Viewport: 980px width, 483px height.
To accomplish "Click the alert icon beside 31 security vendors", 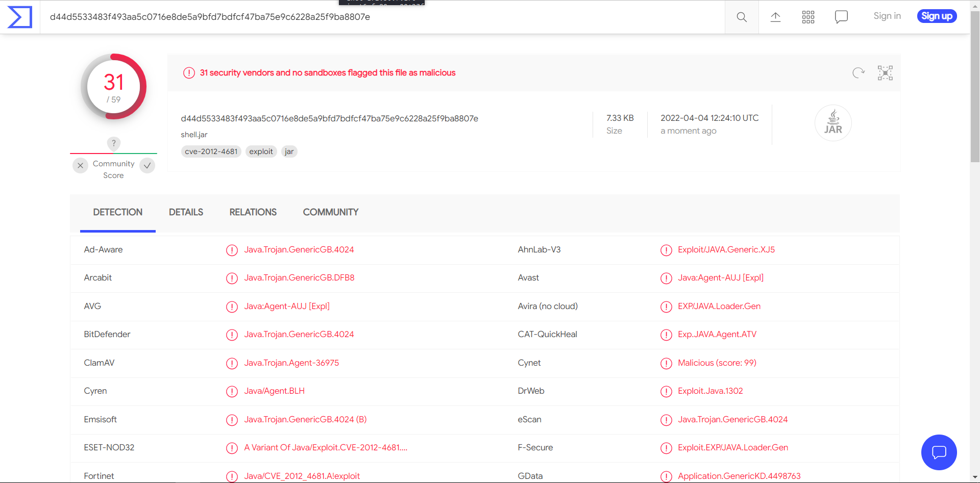I will point(189,73).
